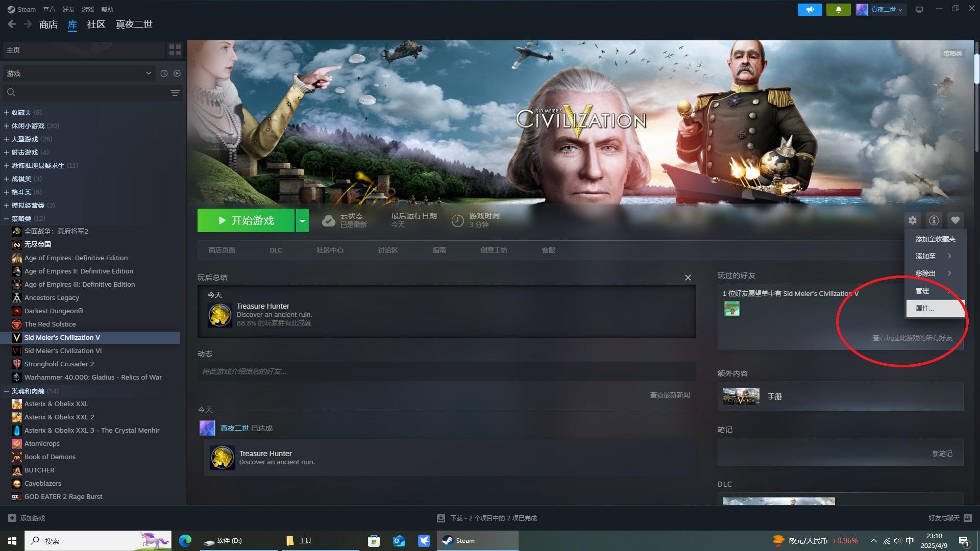The image size is (980, 551).
Task: Click the 策略类 tag on banner
Action: point(952,53)
